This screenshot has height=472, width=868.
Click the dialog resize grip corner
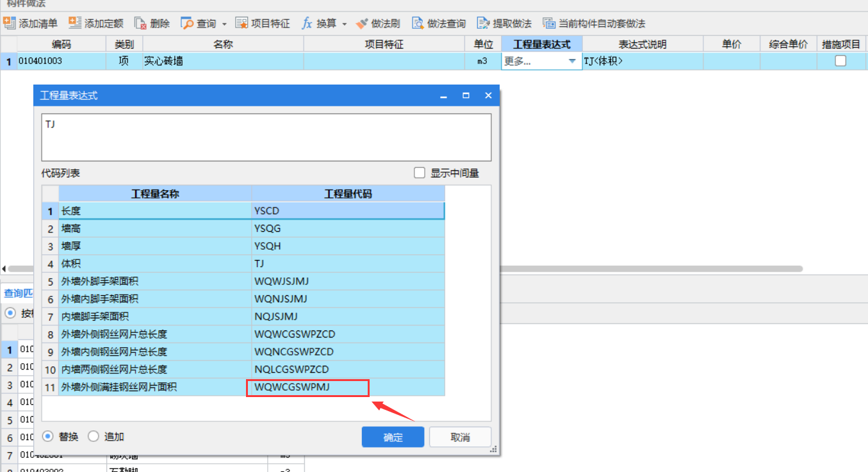[493, 450]
